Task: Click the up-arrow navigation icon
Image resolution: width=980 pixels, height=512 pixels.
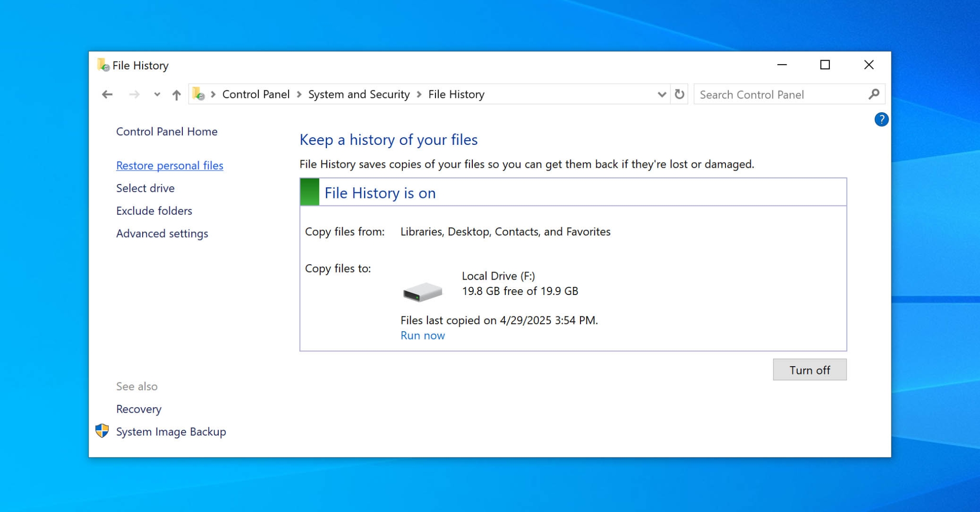Action: [176, 95]
